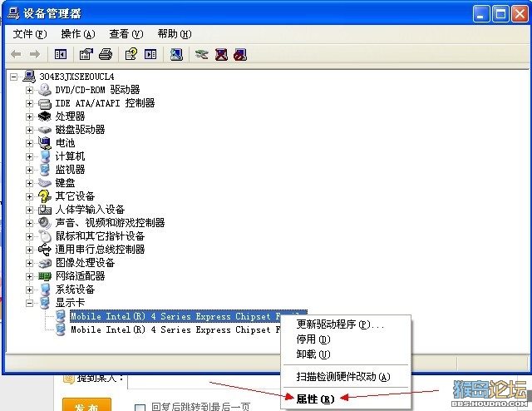
Task: Select the 显示卡 tree label
Action: tap(70, 303)
